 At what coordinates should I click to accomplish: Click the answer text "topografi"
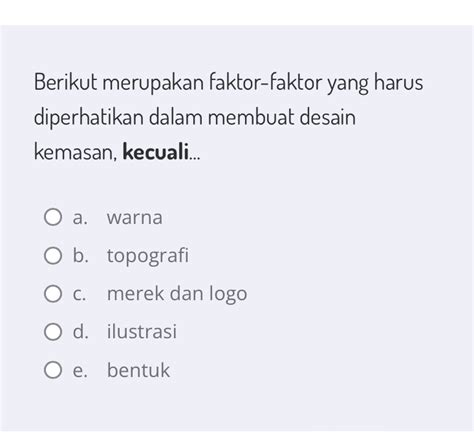tap(148, 256)
